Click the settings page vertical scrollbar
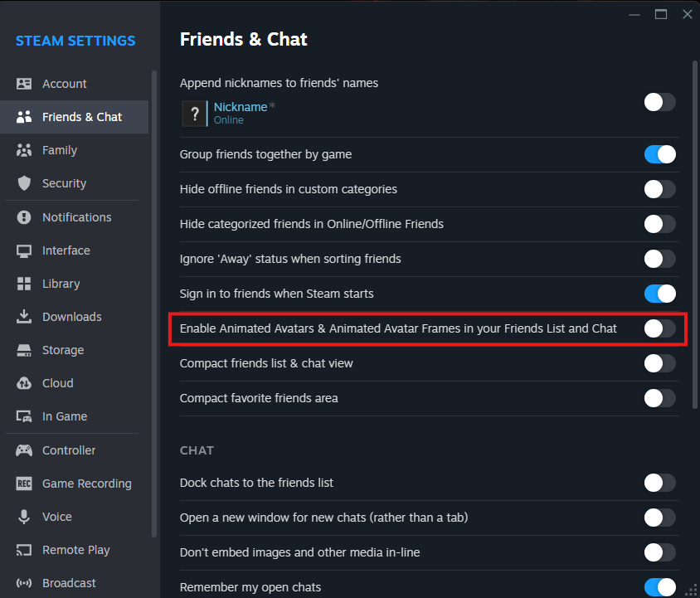 (x=694, y=235)
